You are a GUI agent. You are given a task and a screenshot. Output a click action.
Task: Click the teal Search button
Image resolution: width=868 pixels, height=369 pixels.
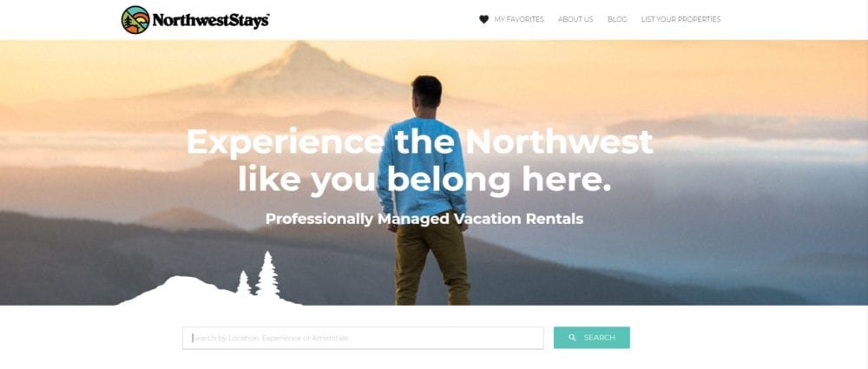click(x=592, y=338)
